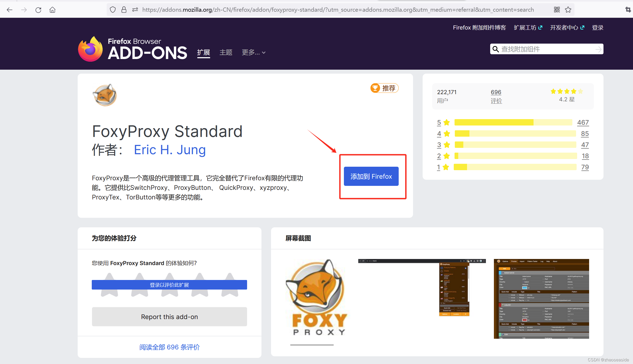633x364 pixels.
Task: Click 登录以评价此扩展 button
Action: pos(169,285)
